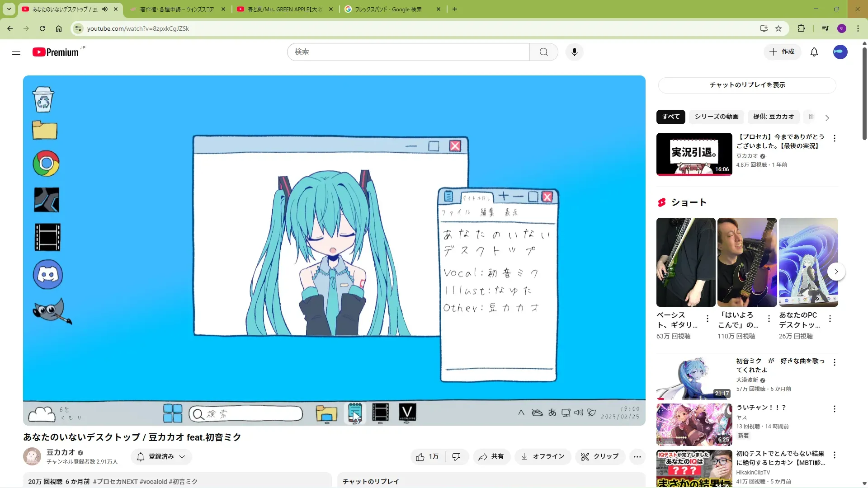Click the voice search microphone icon
This screenshot has width=868, height=488.
coord(574,52)
